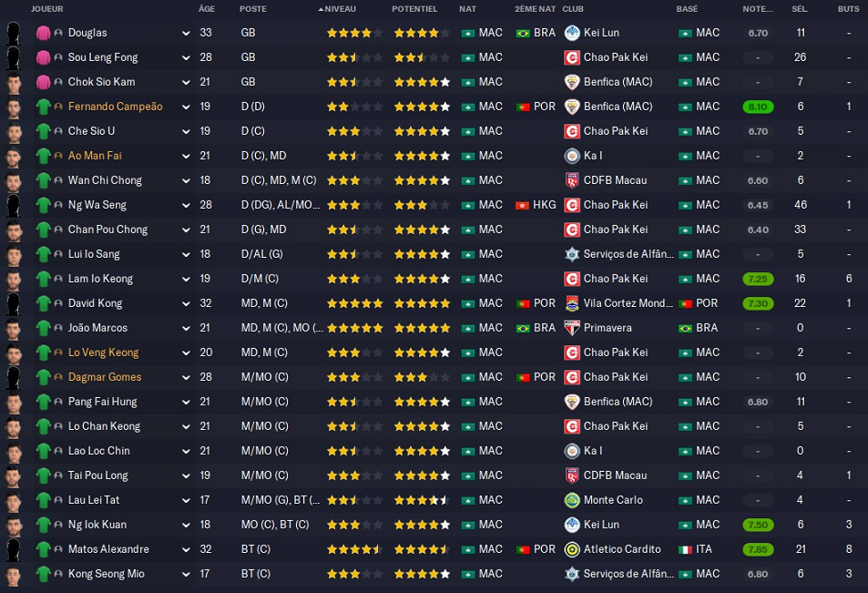Viewport: 868px width, 593px height.
Task: Click the pink goalkeeper shirt icon beside Douglas
Action: coord(42,33)
